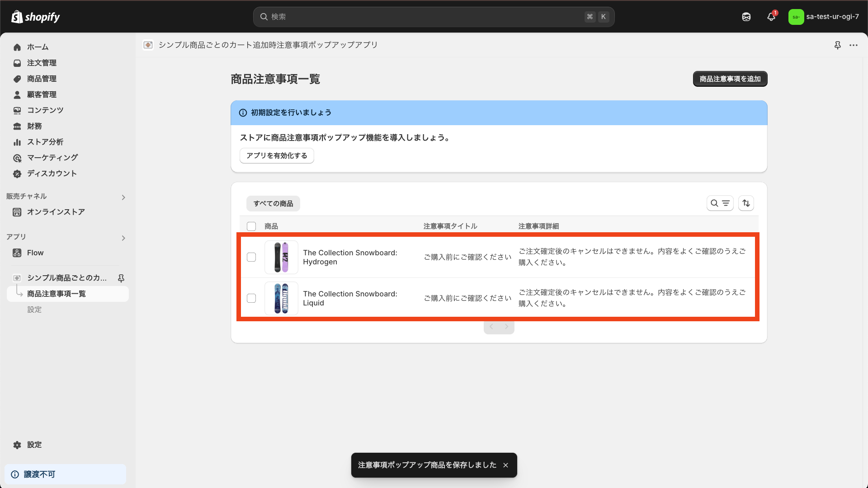Image resolution: width=868 pixels, height=488 pixels.
Task: Open the Shopify Flow app icon
Action: [17, 253]
